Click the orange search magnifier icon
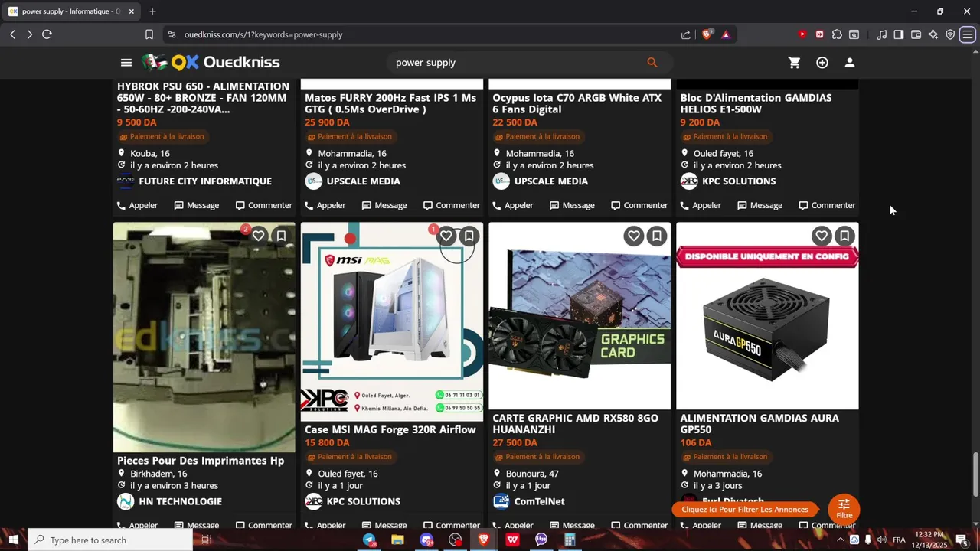Image resolution: width=980 pixels, height=551 pixels. (x=652, y=63)
